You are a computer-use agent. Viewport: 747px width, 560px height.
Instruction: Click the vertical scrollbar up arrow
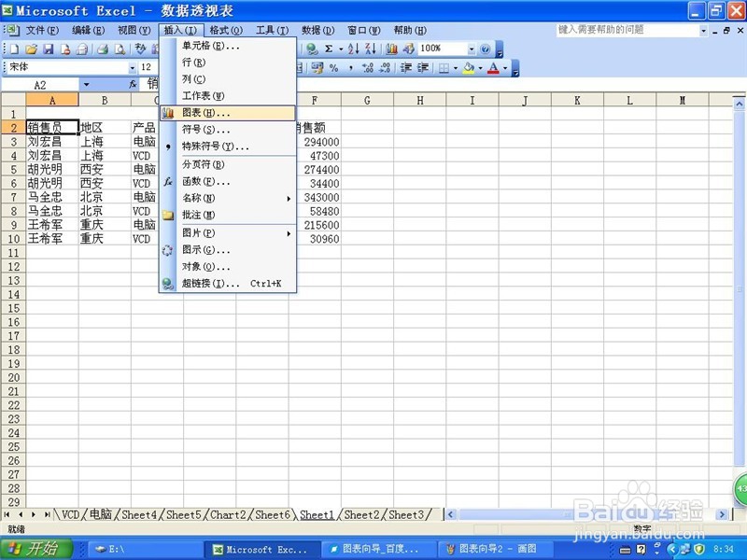pyautogui.click(x=739, y=104)
